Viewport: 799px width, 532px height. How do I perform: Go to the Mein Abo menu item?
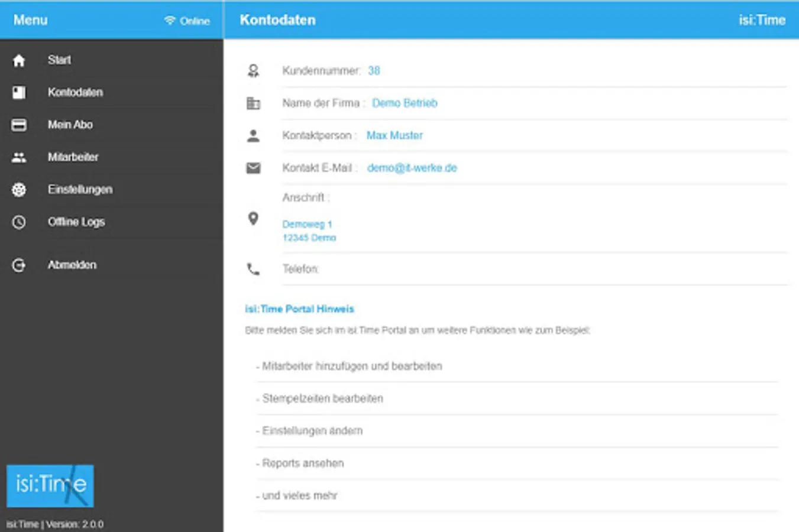[112, 125]
